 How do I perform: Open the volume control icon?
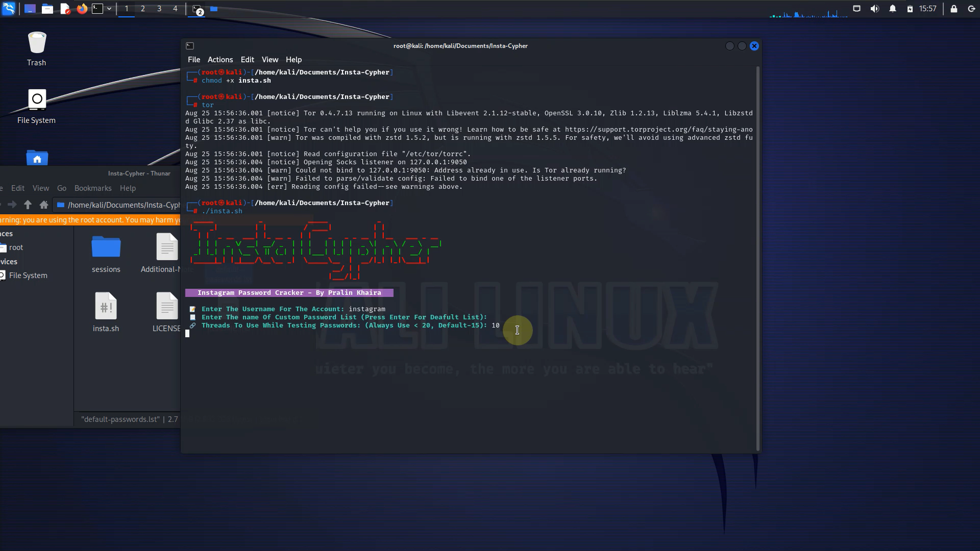click(874, 9)
